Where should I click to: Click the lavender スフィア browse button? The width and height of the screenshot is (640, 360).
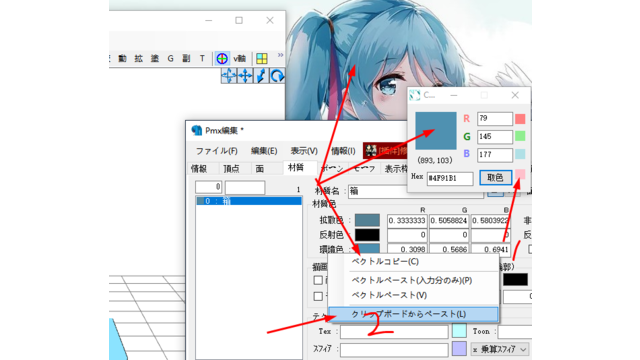[459, 349]
